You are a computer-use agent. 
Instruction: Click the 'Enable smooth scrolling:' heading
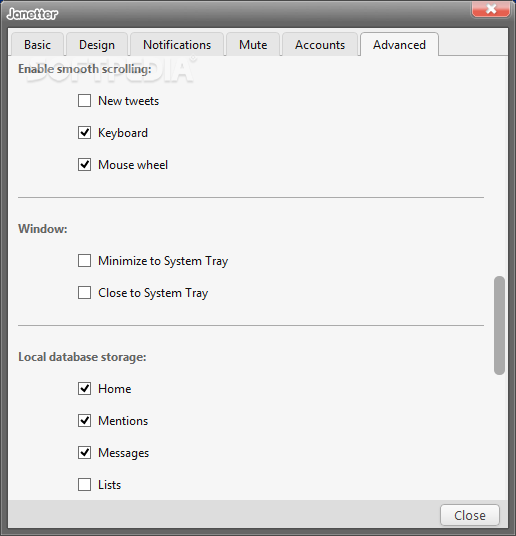tap(85, 69)
